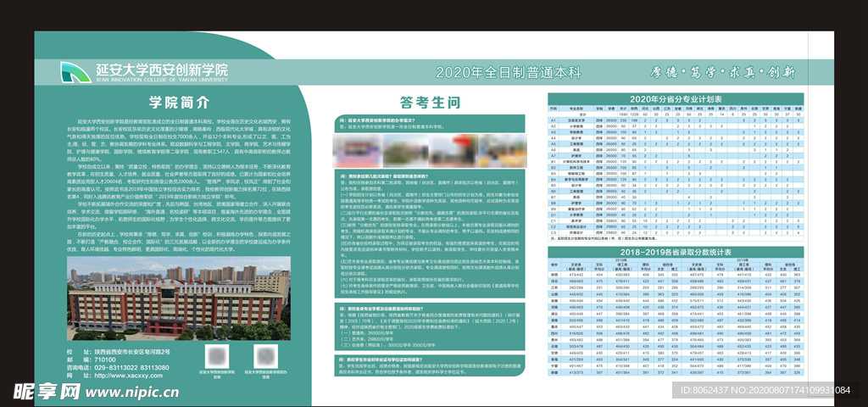The width and height of the screenshot is (868, 407).
Task: Click 计算机科学与技术 major in B1 row
Action: (576, 162)
